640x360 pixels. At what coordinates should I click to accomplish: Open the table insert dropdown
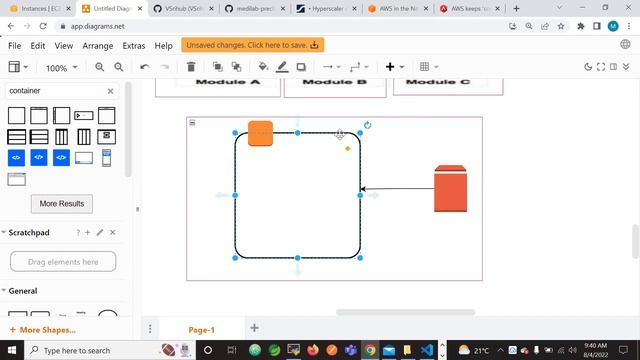click(x=429, y=67)
